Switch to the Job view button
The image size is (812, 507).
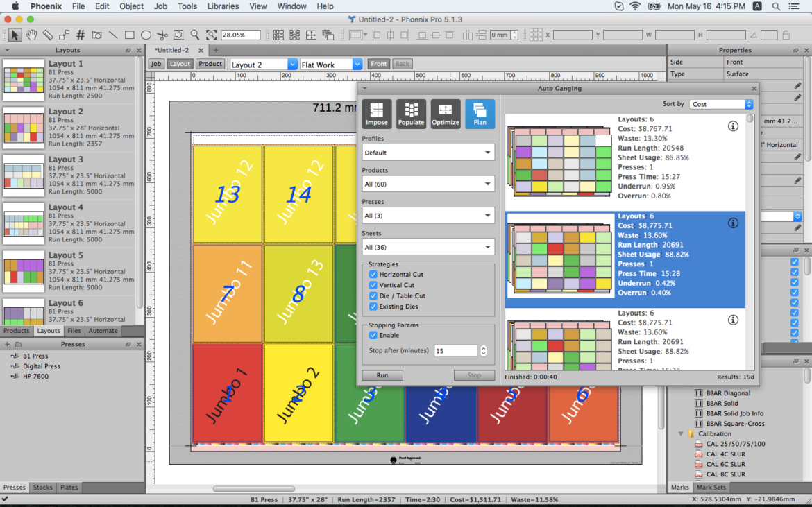156,64
